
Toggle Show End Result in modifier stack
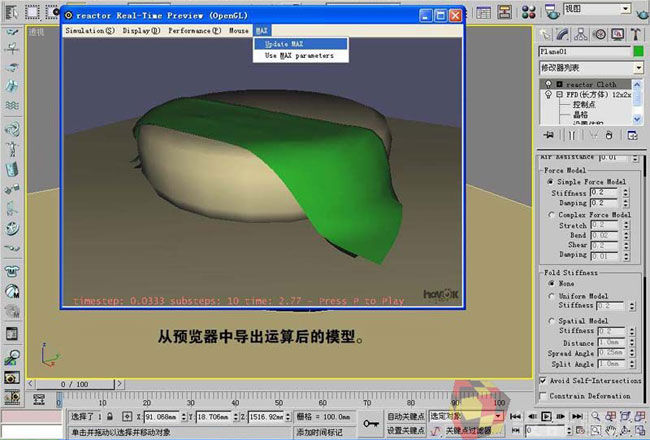click(571, 135)
